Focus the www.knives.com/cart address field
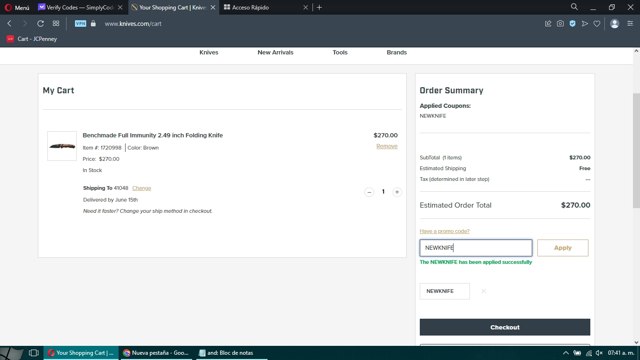Screen dimensions: 640x360 tap(133, 24)
